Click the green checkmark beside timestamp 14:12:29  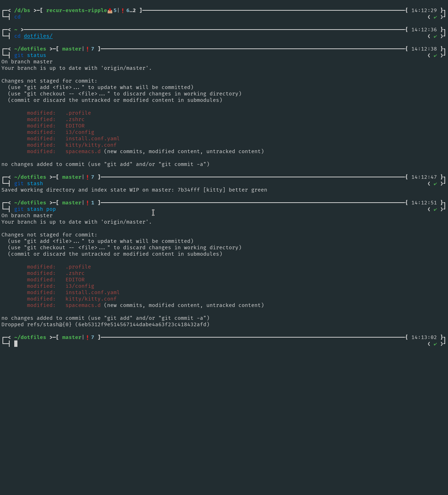435,17
